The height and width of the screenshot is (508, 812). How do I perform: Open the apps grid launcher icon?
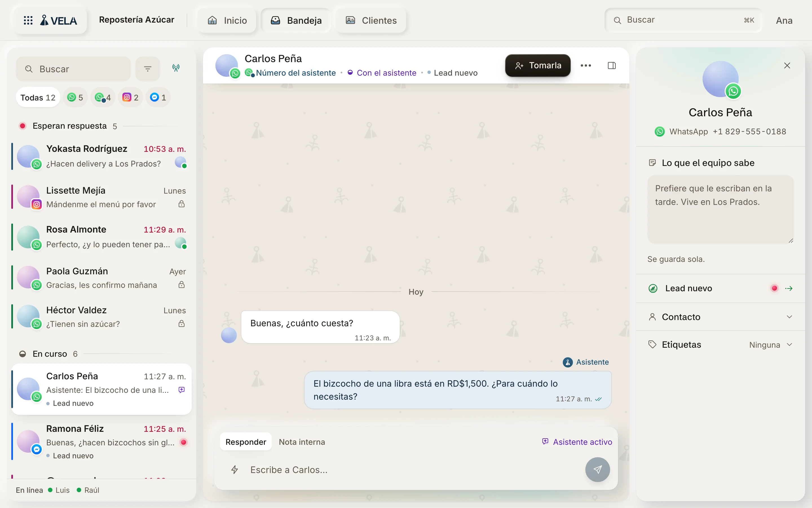pos(28,21)
